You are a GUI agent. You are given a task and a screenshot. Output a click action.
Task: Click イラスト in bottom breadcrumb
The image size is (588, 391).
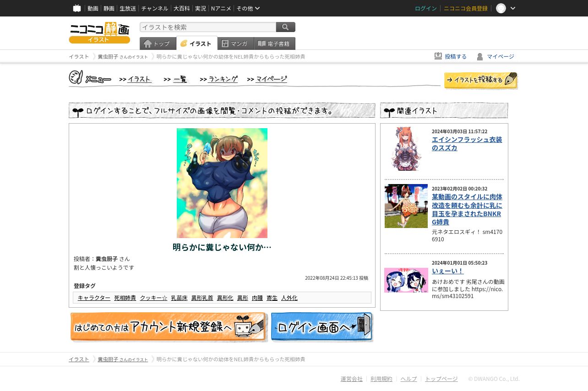(79, 359)
